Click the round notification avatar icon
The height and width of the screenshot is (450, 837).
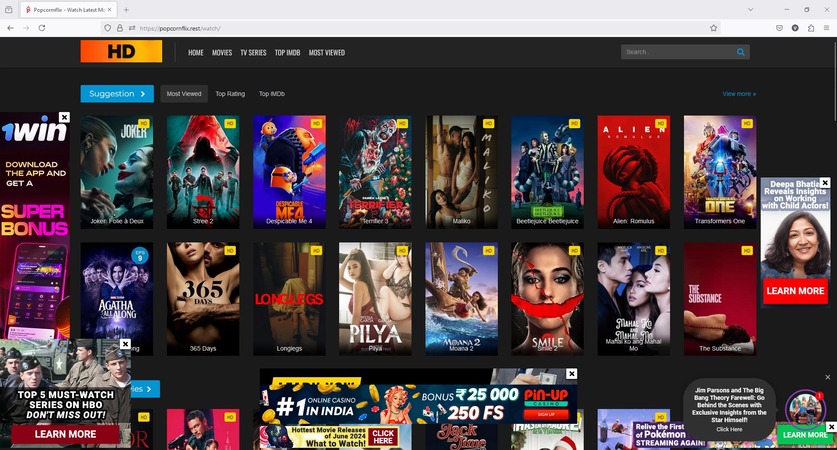pos(805,410)
